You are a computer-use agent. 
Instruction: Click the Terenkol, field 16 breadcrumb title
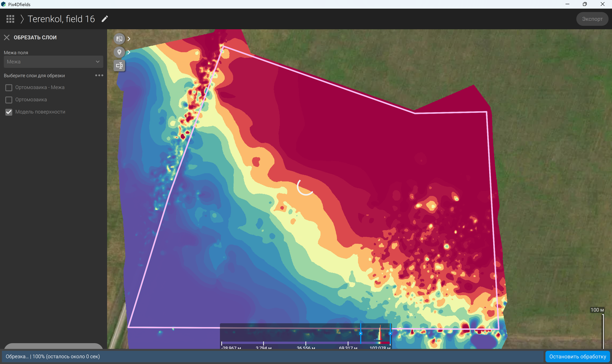pos(61,19)
